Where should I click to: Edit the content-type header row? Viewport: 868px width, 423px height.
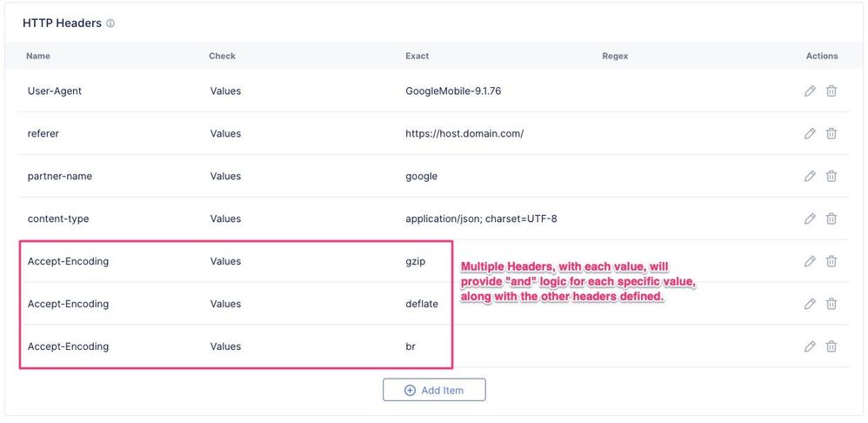click(x=810, y=218)
